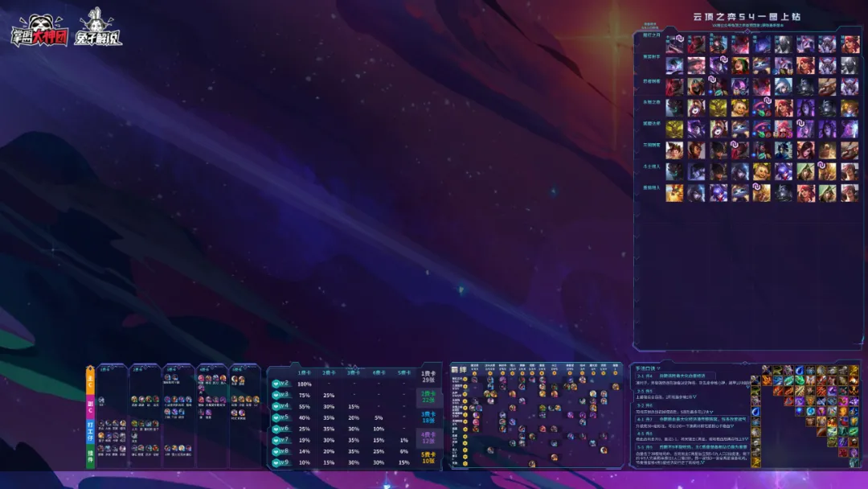868x489 pixels.
Task: Click the 14% cell in the Lv8 row
Action: tap(305, 451)
